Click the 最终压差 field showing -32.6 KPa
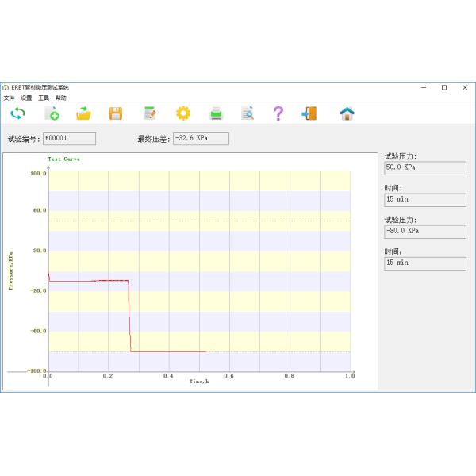This screenshot has height=476, width=476. (x=201, y=139)
